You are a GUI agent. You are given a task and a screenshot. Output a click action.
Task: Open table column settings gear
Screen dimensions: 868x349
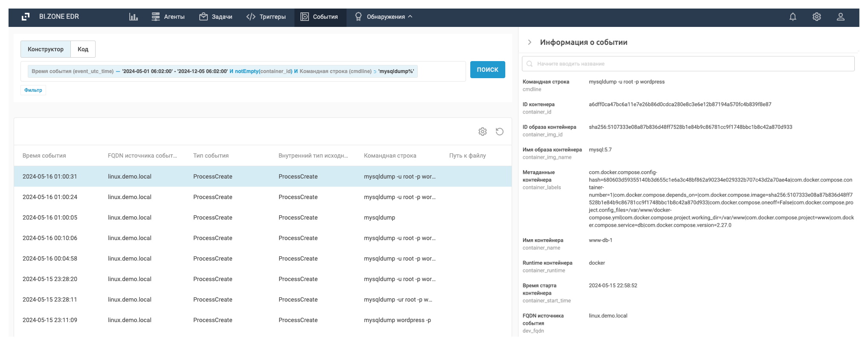click(x=483, y=132)
